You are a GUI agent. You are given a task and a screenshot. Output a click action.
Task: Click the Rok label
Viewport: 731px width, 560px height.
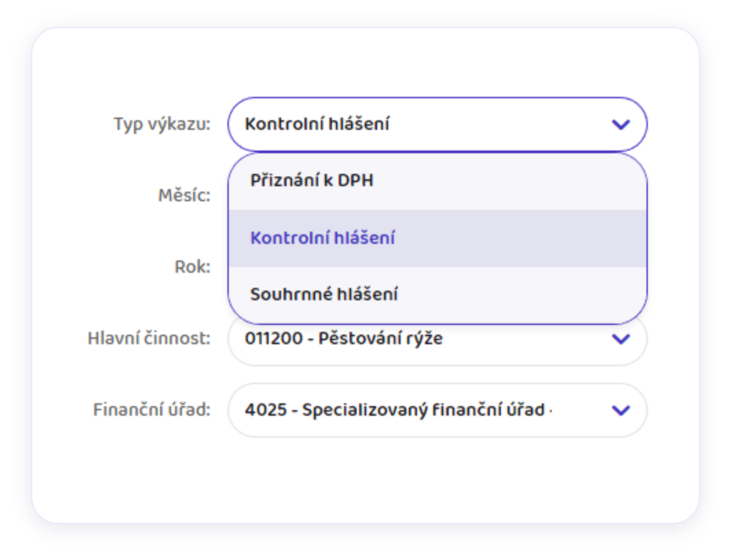pos(192,267)
